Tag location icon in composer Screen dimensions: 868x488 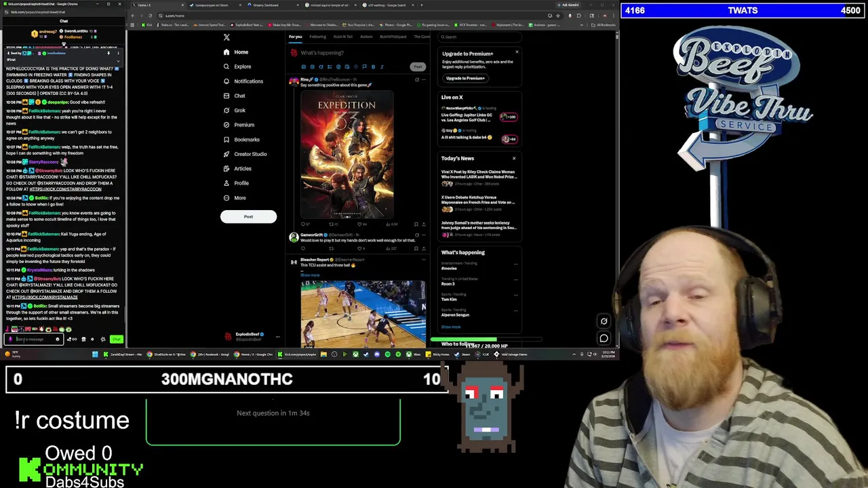click(355, 66)
